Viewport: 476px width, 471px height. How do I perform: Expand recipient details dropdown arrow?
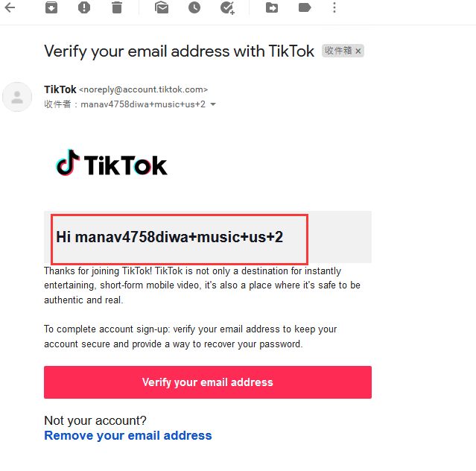tap(213, 104)
